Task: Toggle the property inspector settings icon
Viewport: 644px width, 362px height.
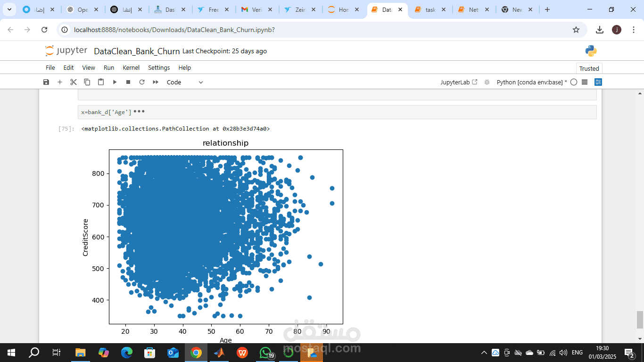Action: point(598,82)
